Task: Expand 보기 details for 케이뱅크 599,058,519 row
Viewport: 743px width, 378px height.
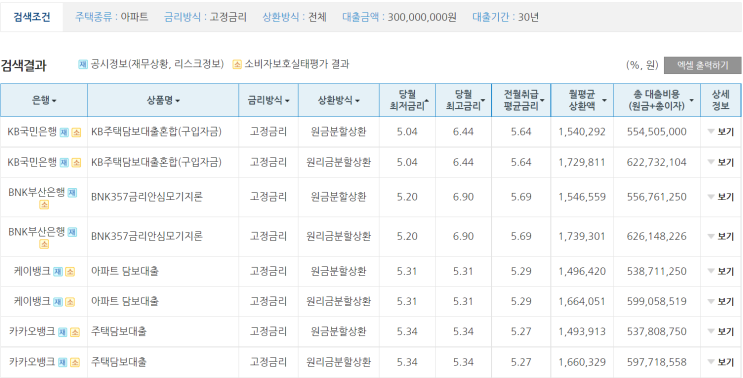Action: [x=721, y=301]
